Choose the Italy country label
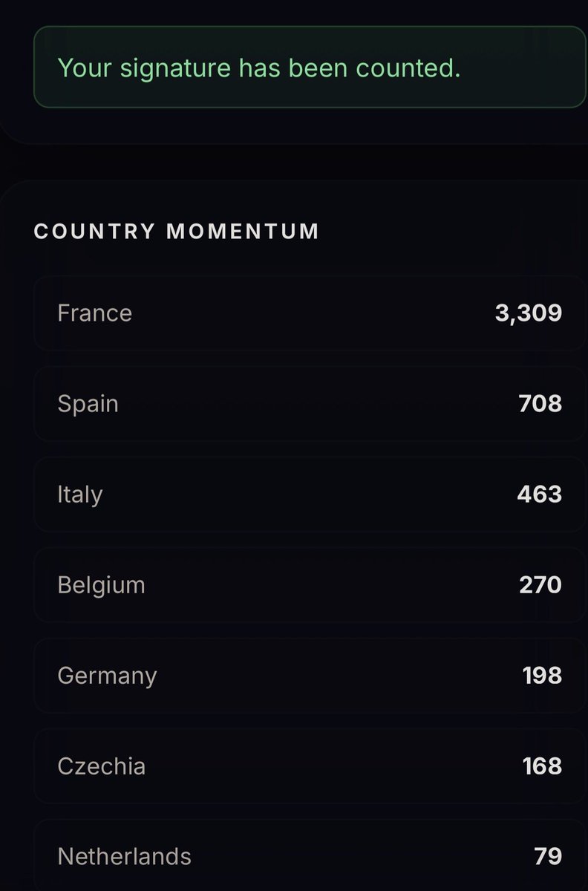The height and width of the screenshot is (891, 588). 79,495
